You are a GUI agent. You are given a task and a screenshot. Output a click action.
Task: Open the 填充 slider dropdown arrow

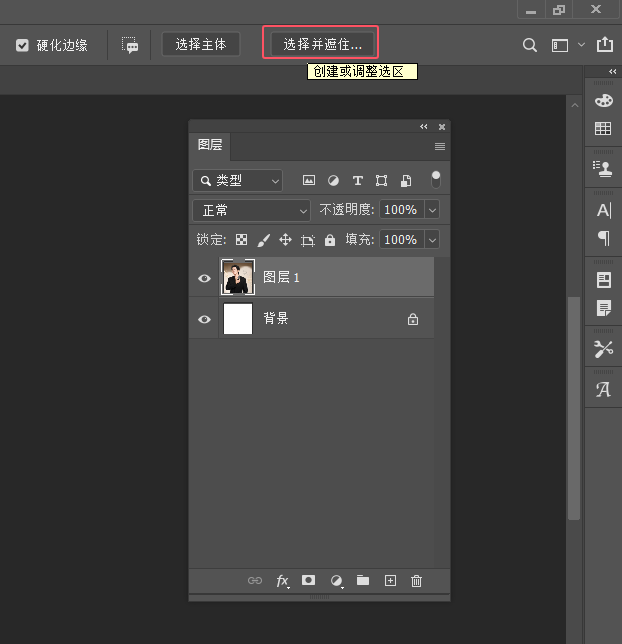tap(432, 239)
